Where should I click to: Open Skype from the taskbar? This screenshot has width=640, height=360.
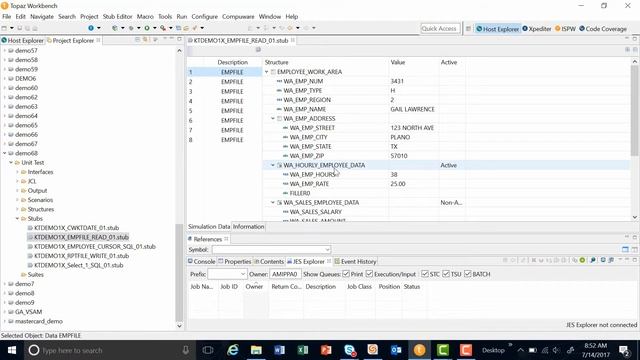349,350
